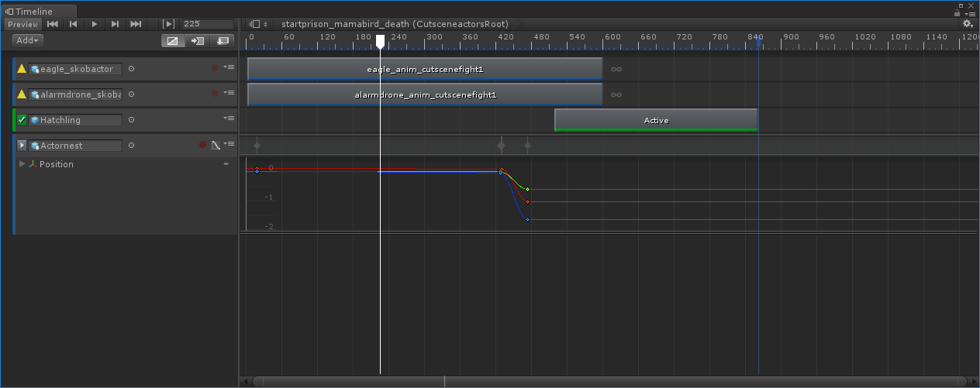Image resolution: width=980 pixels, height=388 pixels.
Task: Open object picker for eagle_skobactor track
Action: point(131,69)
